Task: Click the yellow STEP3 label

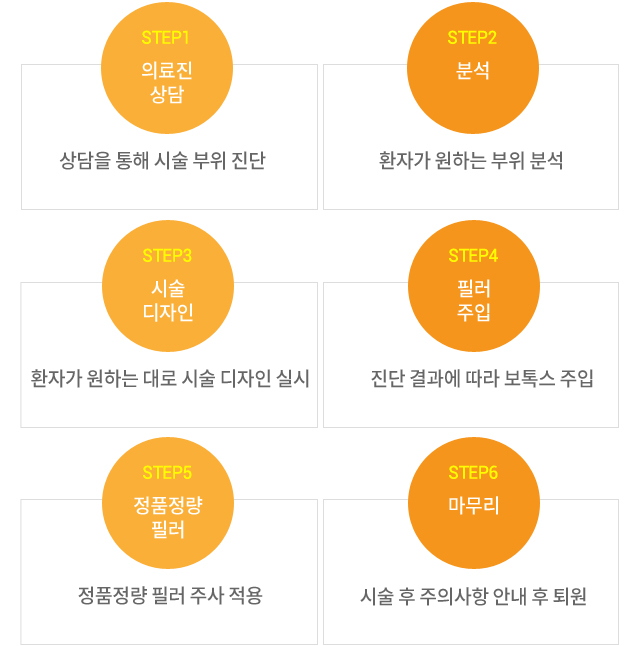Action: click(x=167, y=256)
